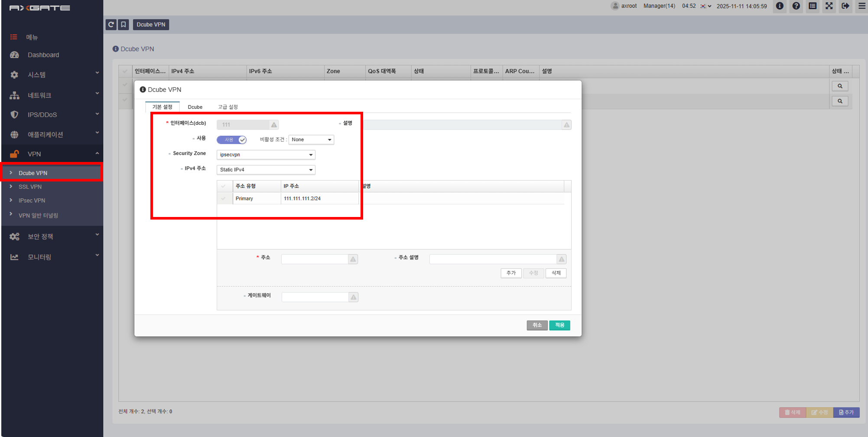Toggle the 사용 enable switch

click(x=232, y=139)
